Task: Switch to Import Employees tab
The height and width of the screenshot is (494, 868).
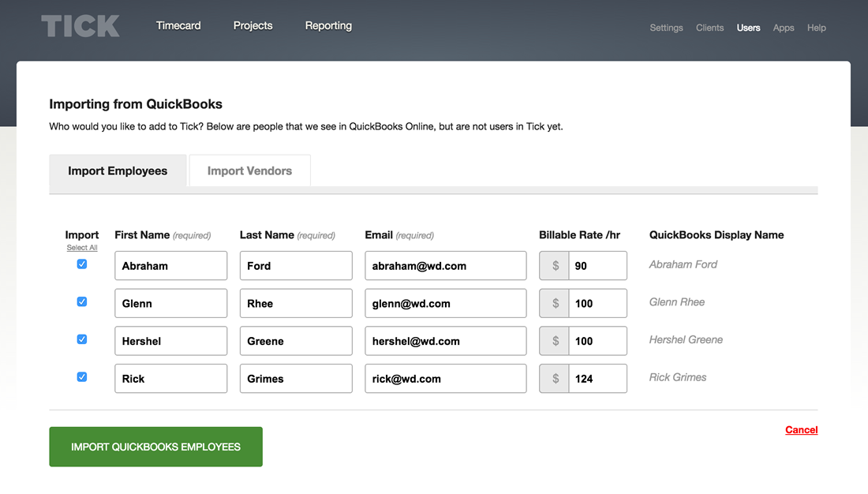Action: [x=118, y=170]
